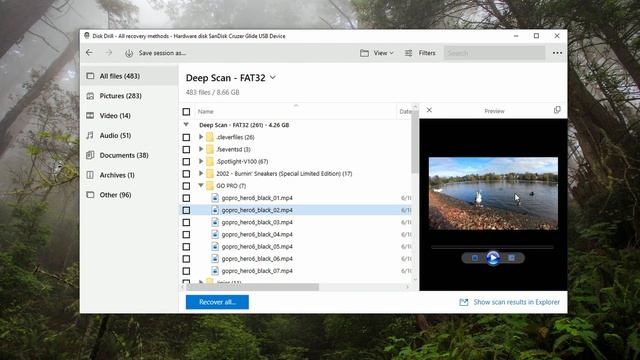The height and width of the screenshot is (360, 640).
Task: Click the vertical scrollbar of file list
Action: (x=415, y=143)
